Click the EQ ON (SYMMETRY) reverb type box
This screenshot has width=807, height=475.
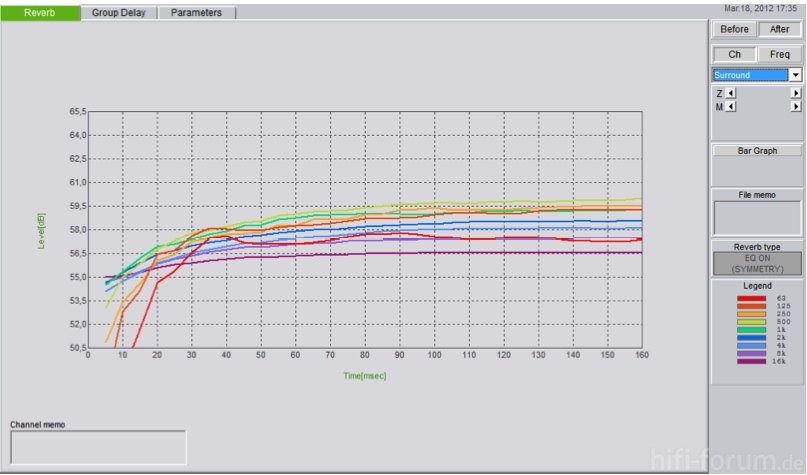click(758, 263)
